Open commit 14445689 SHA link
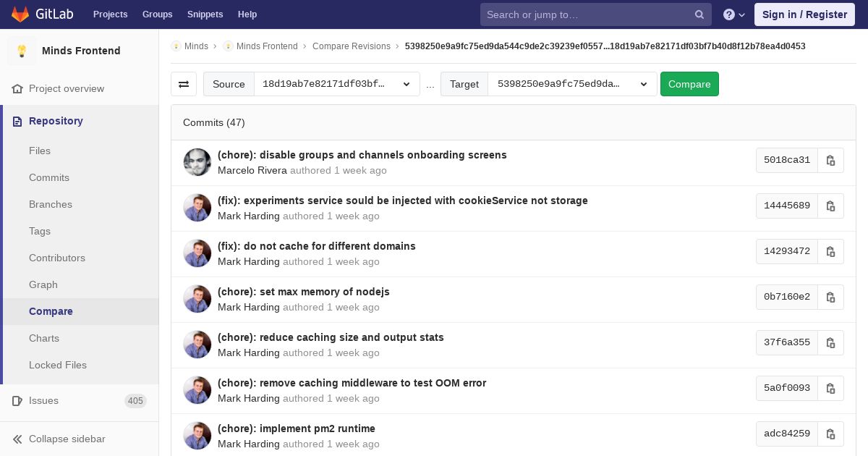868x456 pixels. [787, 206]
